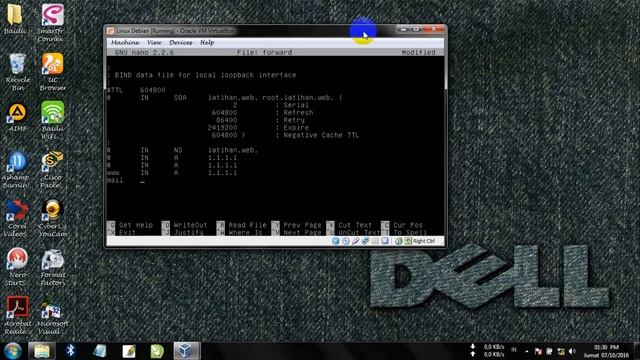Screen dimensions: 640x360
Task: Click the Action Center flag in the tray
Action: tap(538, 351)
